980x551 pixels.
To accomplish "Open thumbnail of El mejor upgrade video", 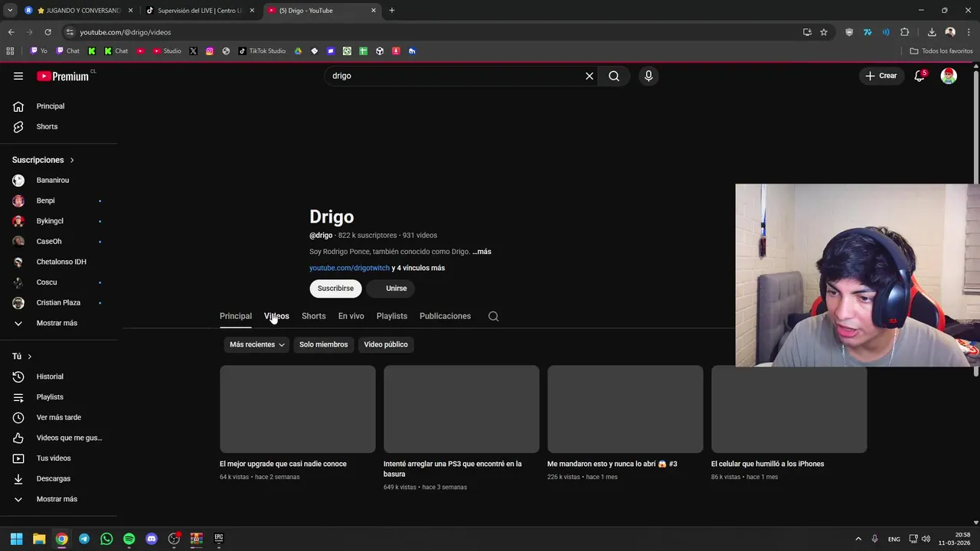I will pos(298,409).
